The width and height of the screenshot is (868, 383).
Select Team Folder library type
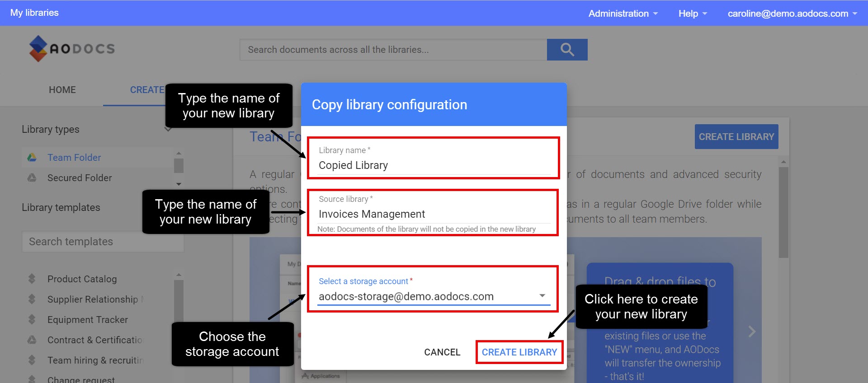click(74, 157)
